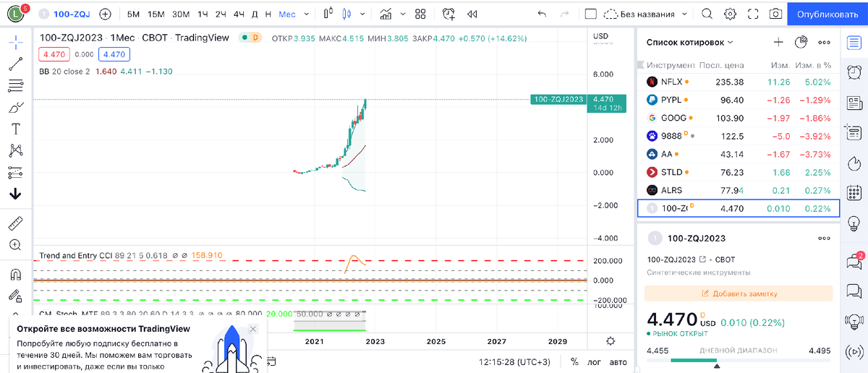This screenshot has height=373, width=868.
Task: Switch to the 1Ч timeframe
Action: coord(203,14)
